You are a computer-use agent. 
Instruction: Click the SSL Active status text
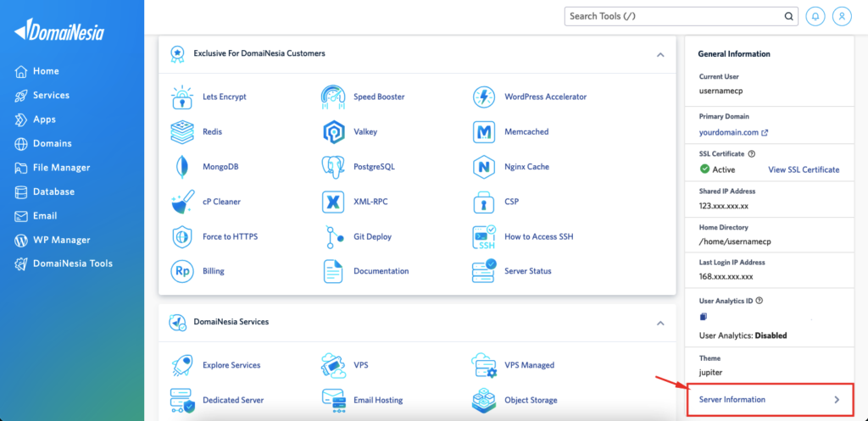(724, 169)
